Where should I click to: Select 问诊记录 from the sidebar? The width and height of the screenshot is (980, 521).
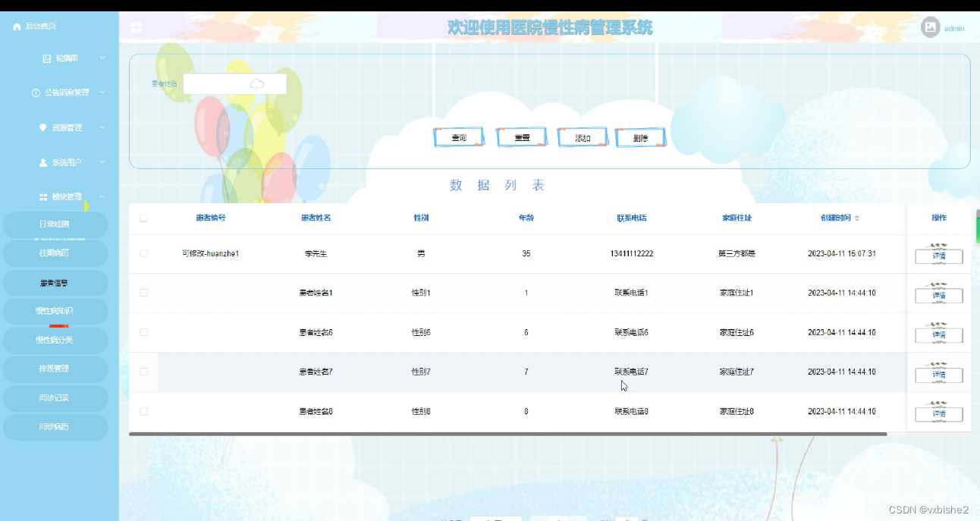(x=55, y=397)
